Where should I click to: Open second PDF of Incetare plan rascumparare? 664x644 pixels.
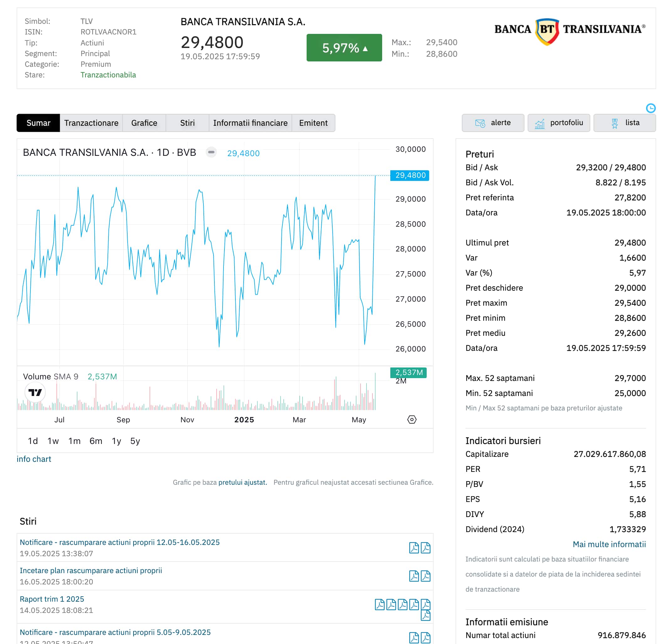pos(425,576)
